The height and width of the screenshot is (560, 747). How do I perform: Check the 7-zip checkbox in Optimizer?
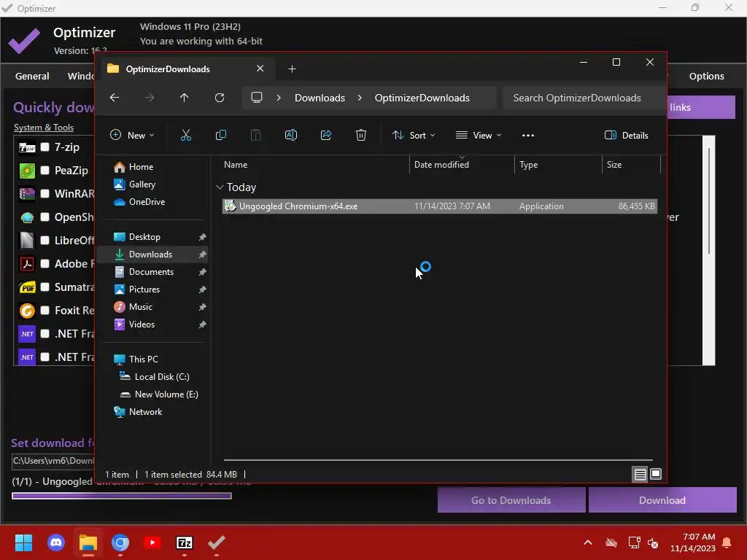[44, 147]
